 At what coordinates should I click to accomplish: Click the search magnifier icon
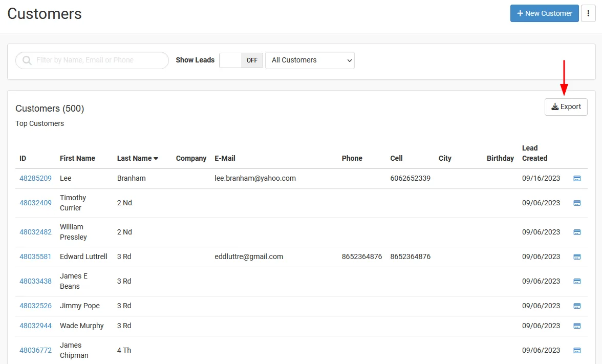click(x=27, y=60)
